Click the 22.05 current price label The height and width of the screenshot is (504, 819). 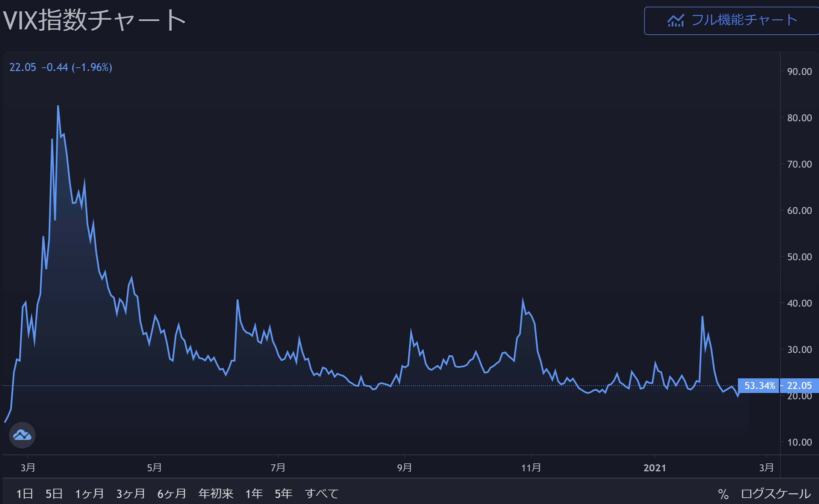pos(799,386)
